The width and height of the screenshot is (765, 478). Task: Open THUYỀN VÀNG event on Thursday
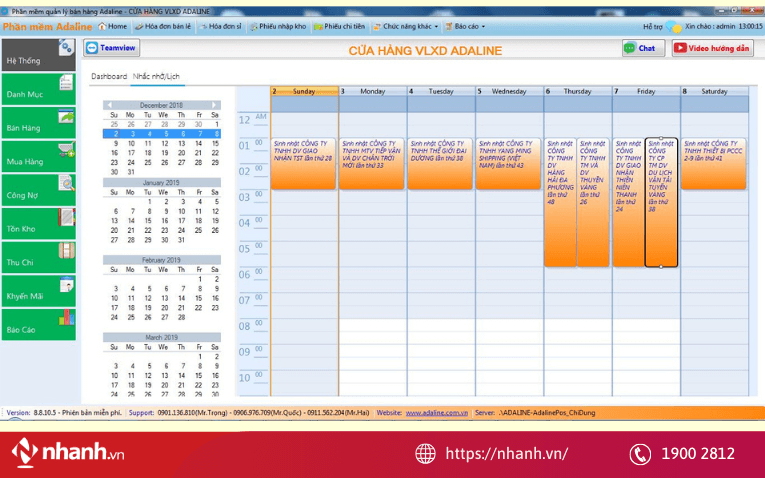(x=593, y=202)
